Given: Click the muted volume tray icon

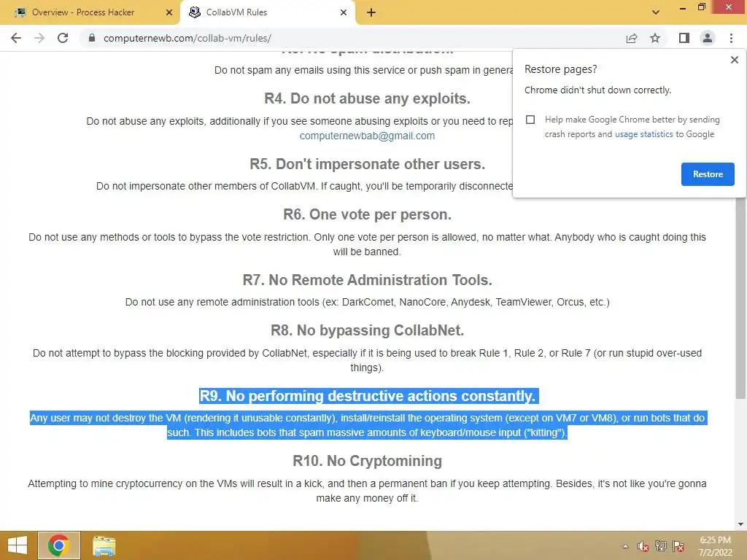Looking at the screenshot, I should click(x=643, y=546).
